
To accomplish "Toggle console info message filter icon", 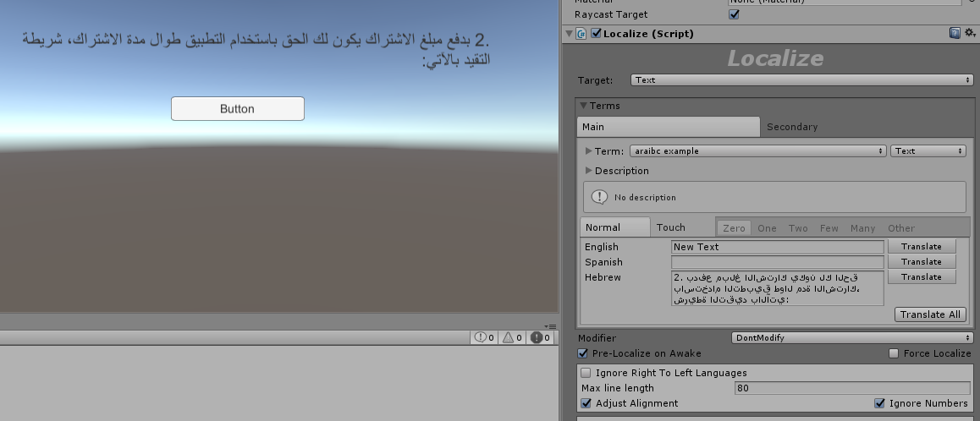I will (482, 337).
